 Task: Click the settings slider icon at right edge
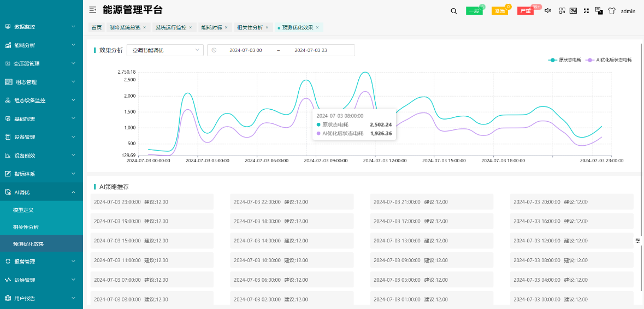pyautogui.click(x=637, y=241)
